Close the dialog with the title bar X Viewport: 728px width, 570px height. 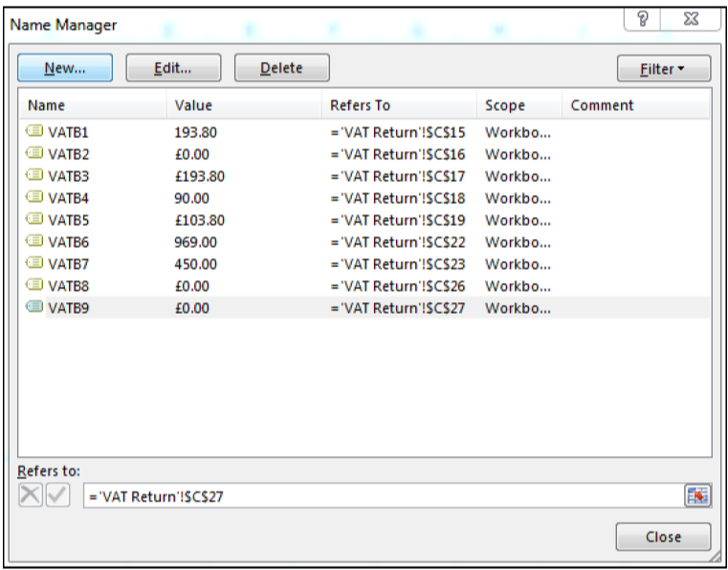691,19
